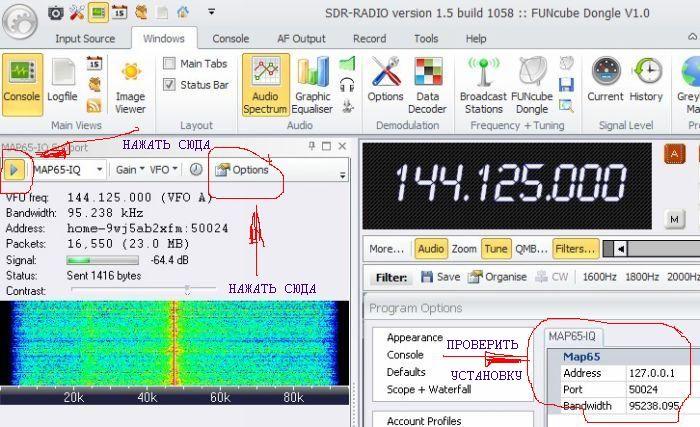Toggle the Audio button
The width and height of the screenshot is (700, 427).
click(x=430, y=249)
